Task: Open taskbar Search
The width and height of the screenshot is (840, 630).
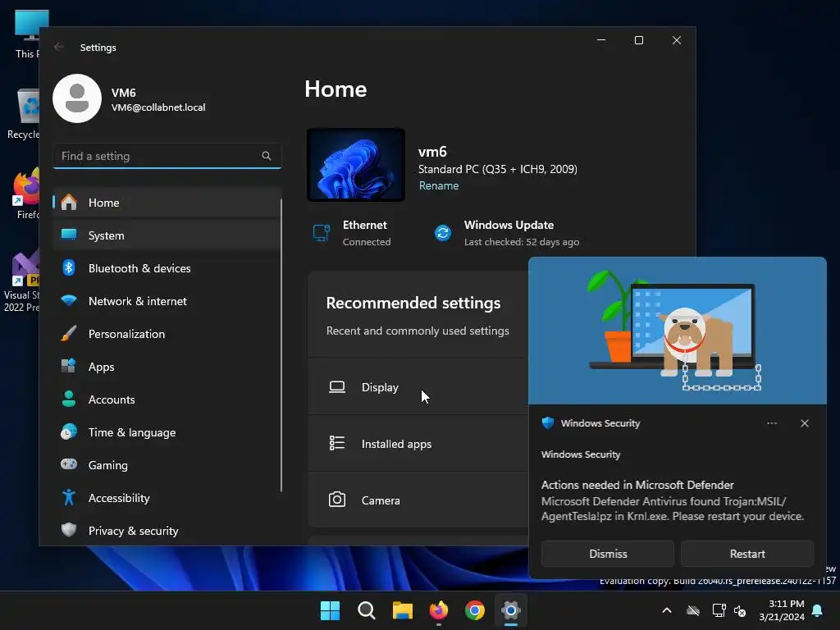Action: 367,610
